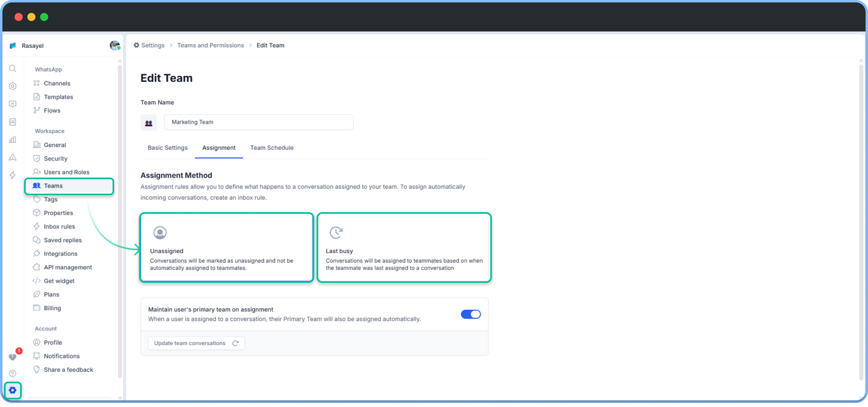Open General workspace settings

(x=55, y=145)
